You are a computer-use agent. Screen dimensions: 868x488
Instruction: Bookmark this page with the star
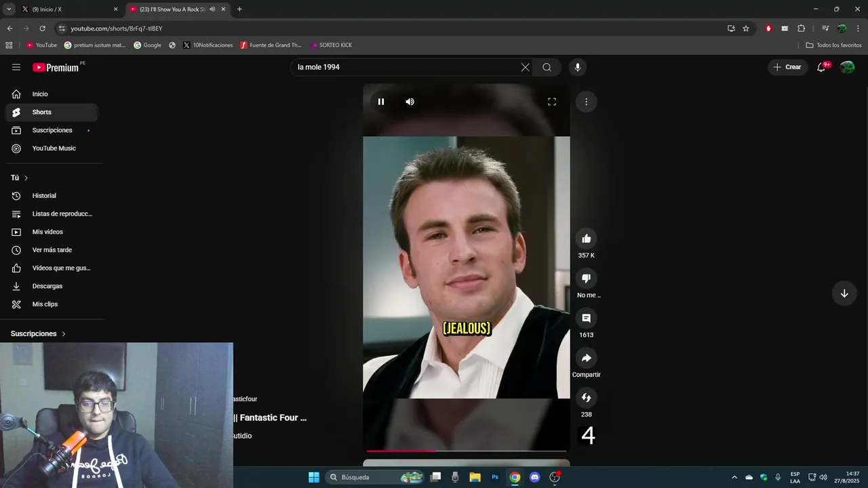coord(746,28)
